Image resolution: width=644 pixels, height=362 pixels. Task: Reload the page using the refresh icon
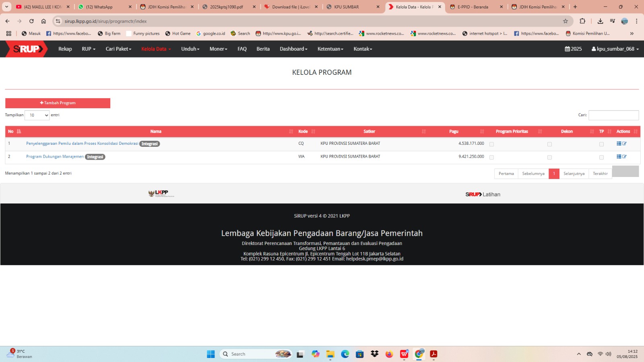click(x=31, y=21)
